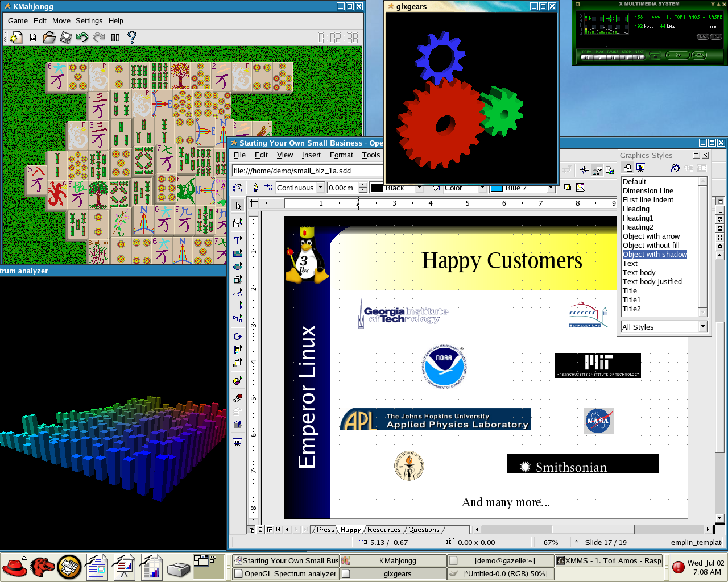728x582 pixels.
Task: Open the KMahjongg Settings menu
Action: 89,21
